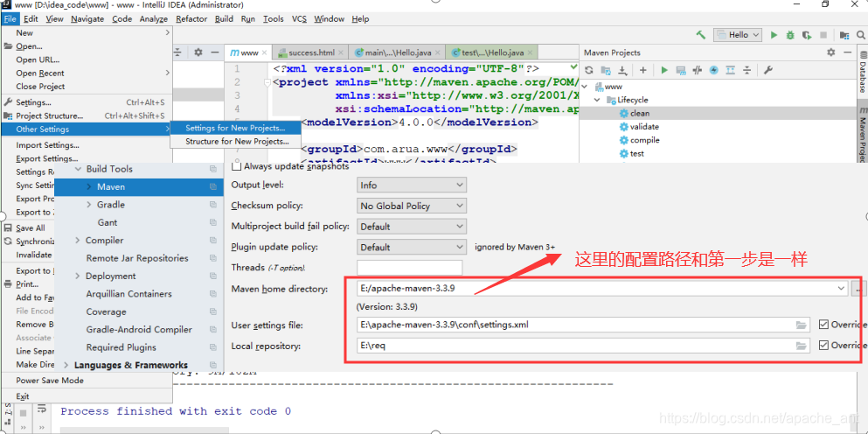
Task: Switch to success.html editor tab
Action: coord(311,53)
